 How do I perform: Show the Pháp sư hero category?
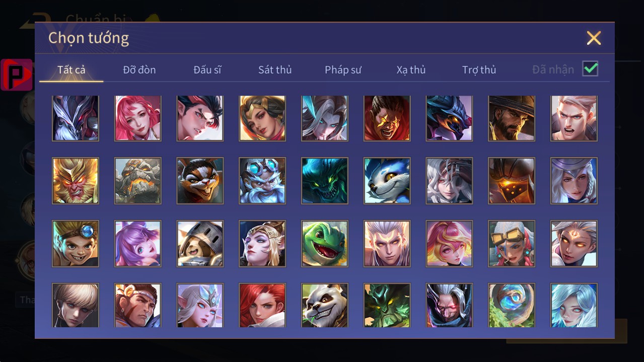coord(343,70)
